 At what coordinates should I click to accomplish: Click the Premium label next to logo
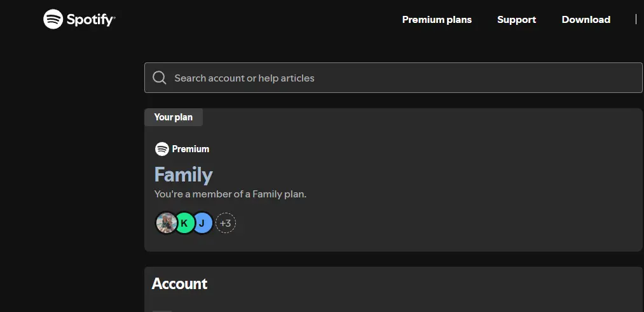(x=191, y=149)
